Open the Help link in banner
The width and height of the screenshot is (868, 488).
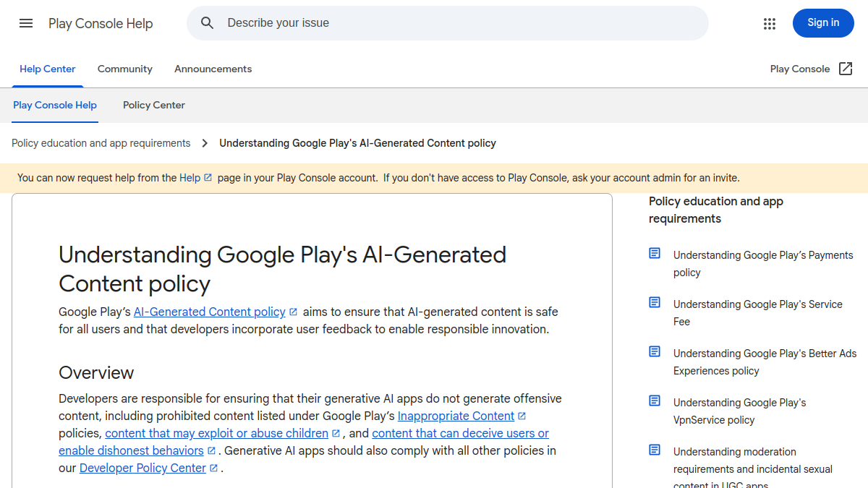tap(190, 177)
